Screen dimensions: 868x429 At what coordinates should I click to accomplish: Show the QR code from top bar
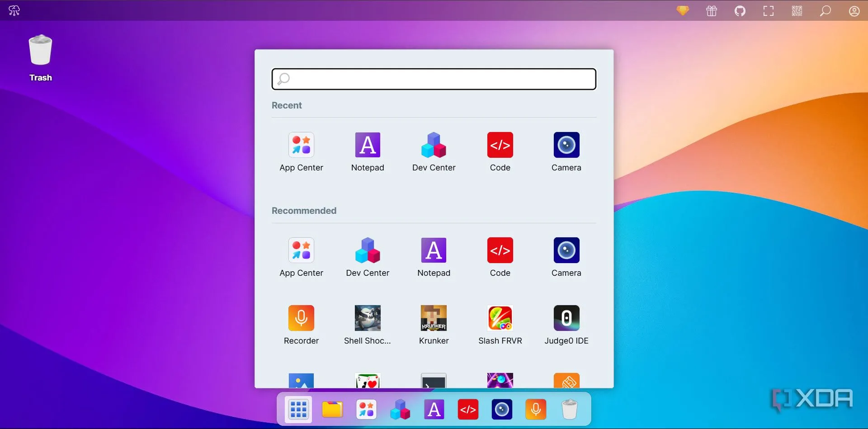[797, 11]
